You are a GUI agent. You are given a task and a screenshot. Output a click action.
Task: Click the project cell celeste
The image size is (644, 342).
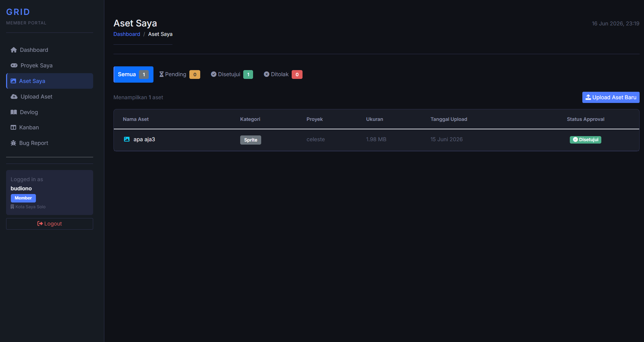click(316, 139)
